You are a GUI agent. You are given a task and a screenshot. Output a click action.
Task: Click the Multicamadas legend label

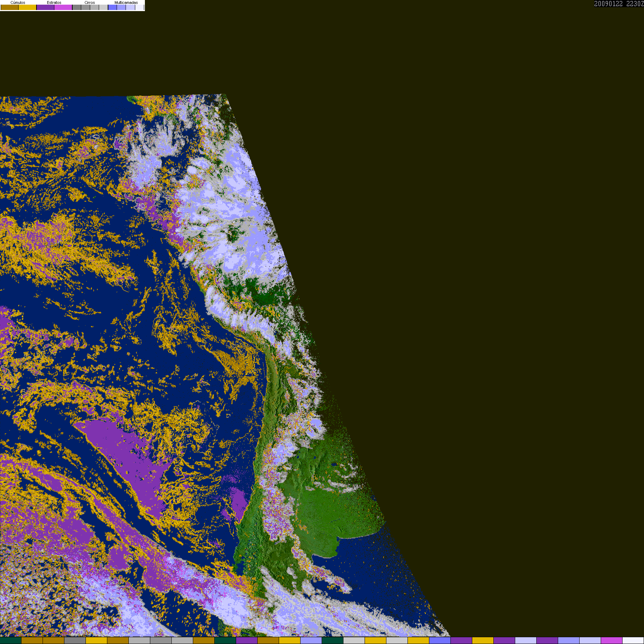pyautogui.click(x=126, y=3)
